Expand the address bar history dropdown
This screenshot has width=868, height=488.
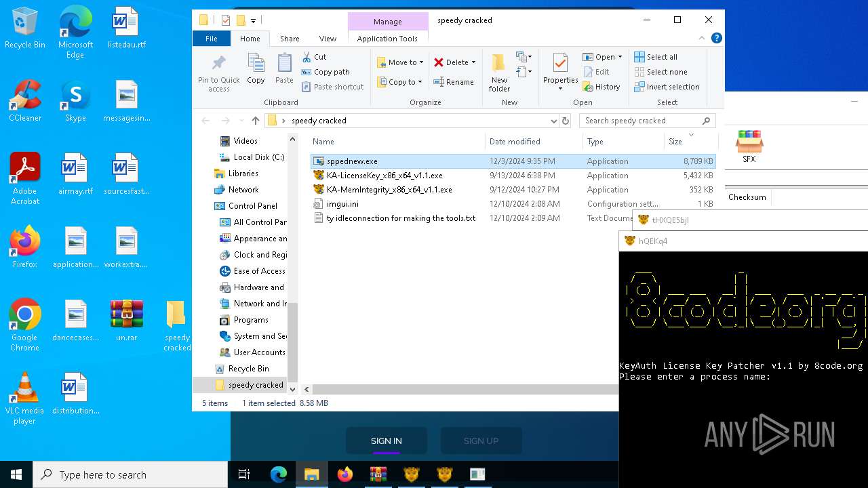tap(553, 121)
